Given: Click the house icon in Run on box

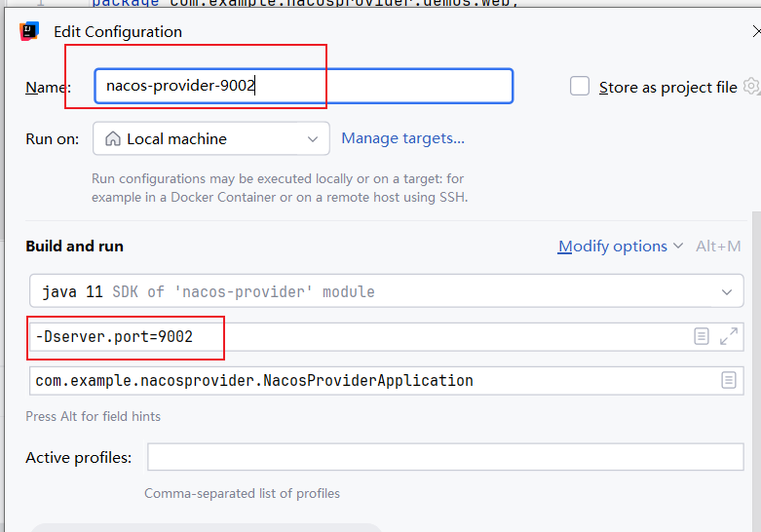Looking at the screenshot, I should click(x=113, y=139).
